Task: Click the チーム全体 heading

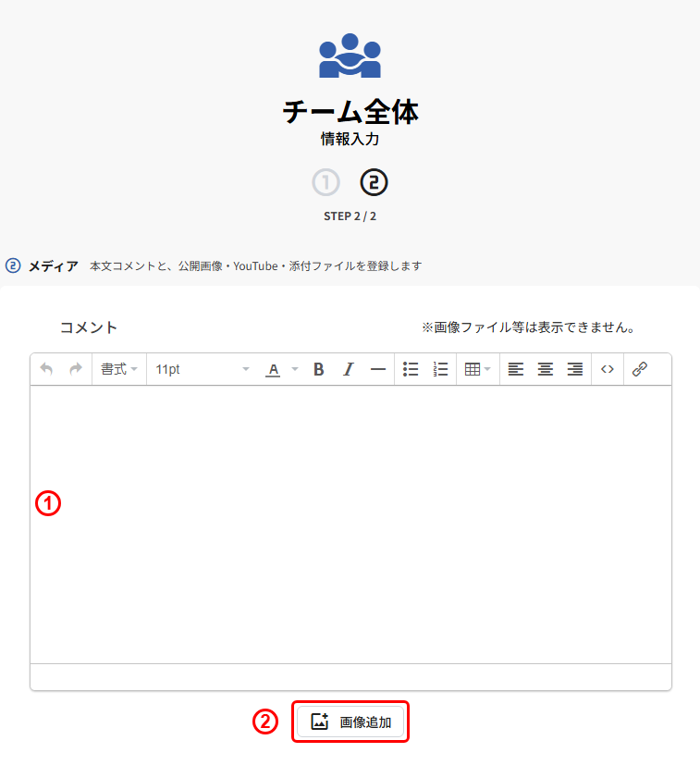Action: [x=350, y=112]
